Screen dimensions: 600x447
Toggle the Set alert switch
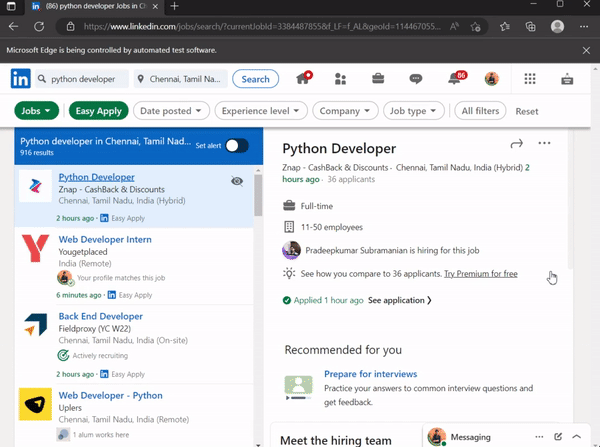pyautogui.click(x=237, y=146)
